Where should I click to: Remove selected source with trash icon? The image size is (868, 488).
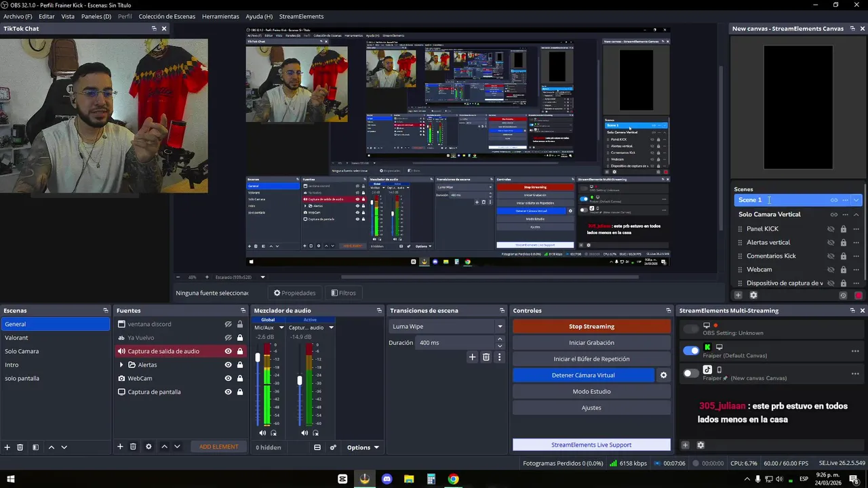pos(133,447)
